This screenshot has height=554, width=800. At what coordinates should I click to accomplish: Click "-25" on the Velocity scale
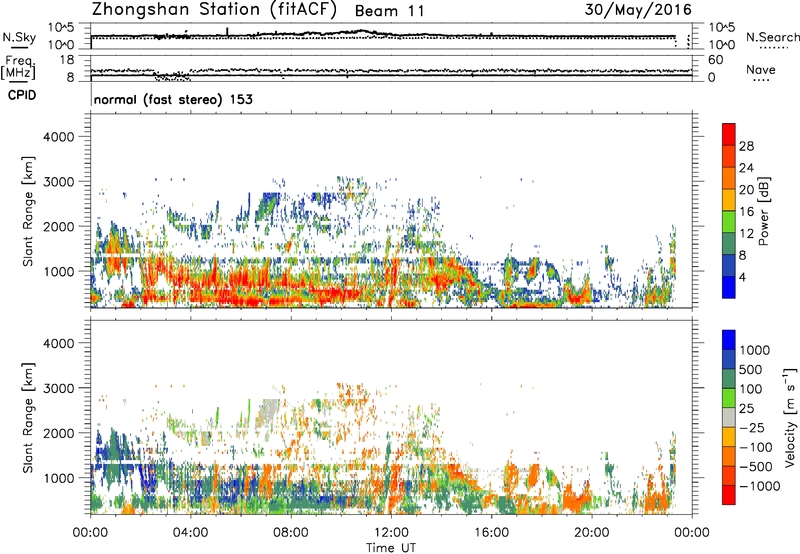click(x=751, y=428)
